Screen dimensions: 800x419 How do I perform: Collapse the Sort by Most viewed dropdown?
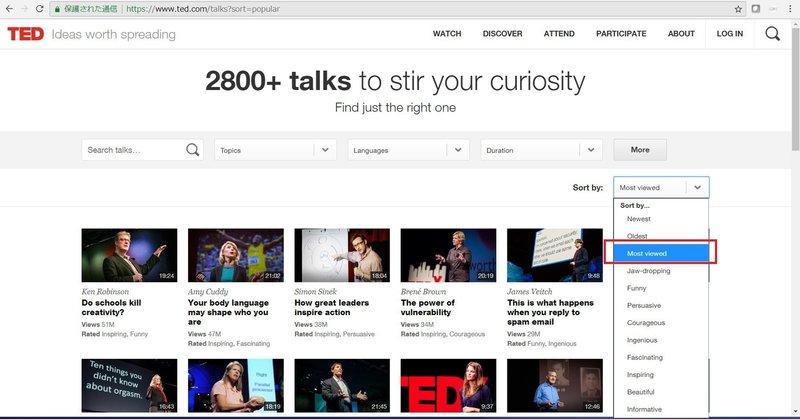(x=661, y=187)
